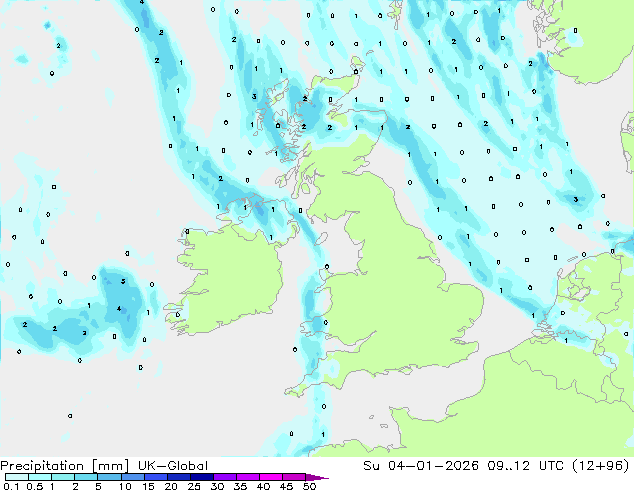Click legend tick label '10'

[125, 486]
